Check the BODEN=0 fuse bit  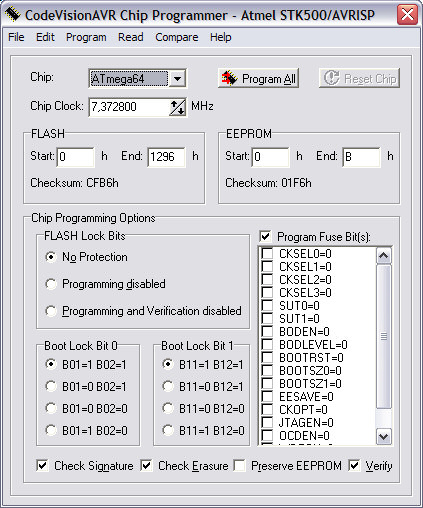pos(267,332)
